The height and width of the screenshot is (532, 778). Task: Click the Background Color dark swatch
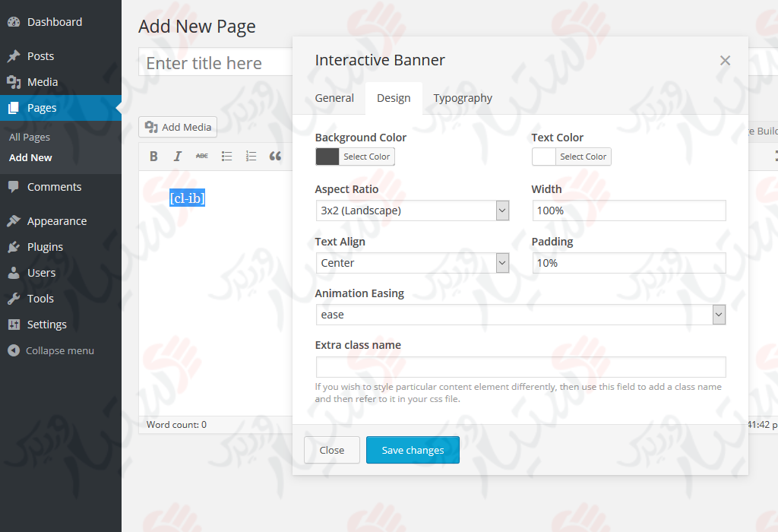click(x=327, y=157)
